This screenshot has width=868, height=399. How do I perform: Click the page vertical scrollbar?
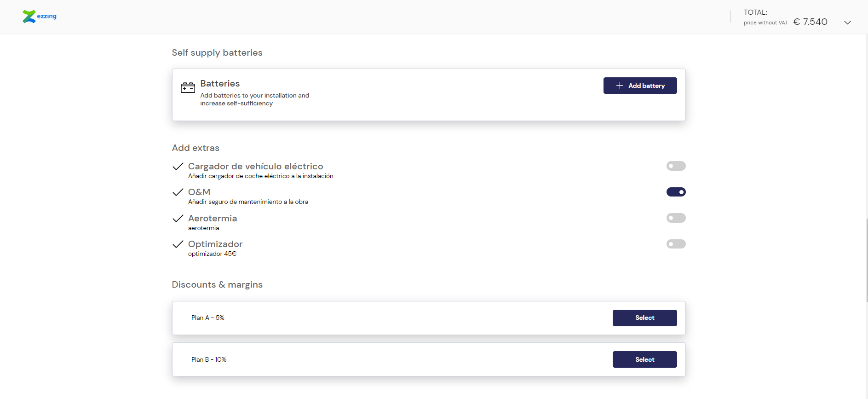coord(866,260)
